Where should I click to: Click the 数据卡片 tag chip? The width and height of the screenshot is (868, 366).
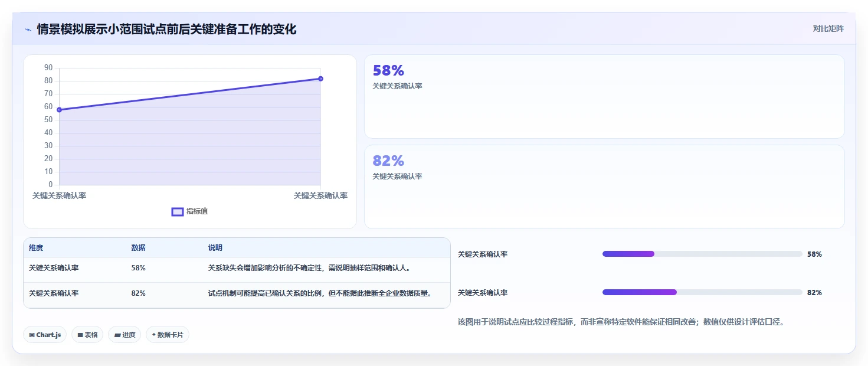tap(168, 335)
